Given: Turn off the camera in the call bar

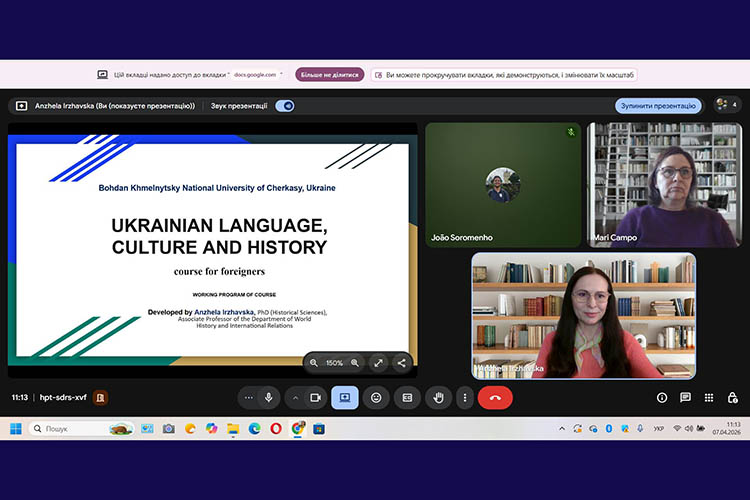Looking at the screenshot, I should tap(316, 397).
